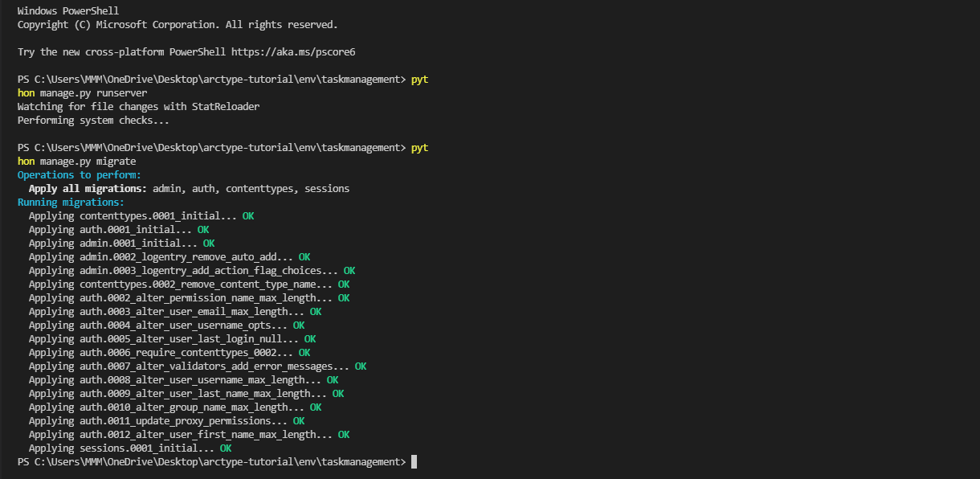Click 'Watching for file changes with StatReloader' line
The image size is (980, 479).
138,106
